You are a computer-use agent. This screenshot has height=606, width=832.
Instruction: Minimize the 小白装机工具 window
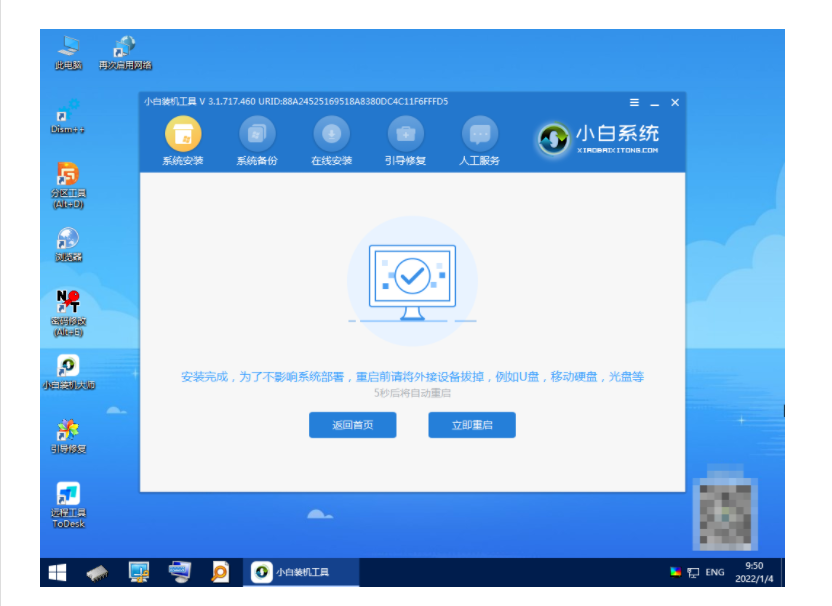click(x=655, y=103)
